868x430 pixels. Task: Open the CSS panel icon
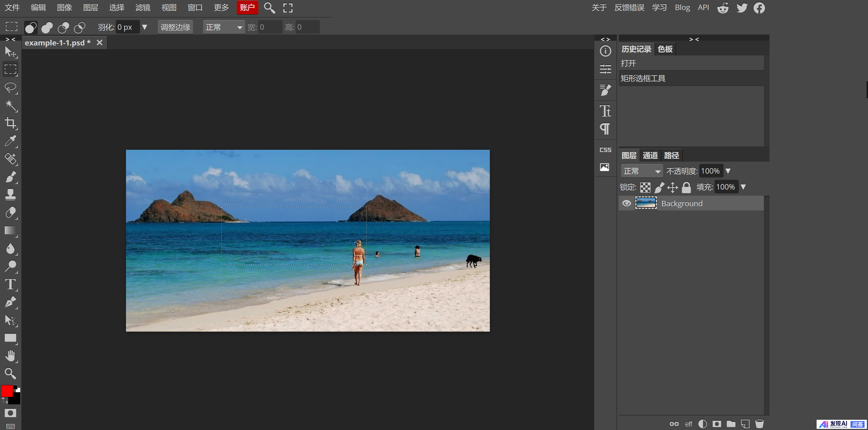pos(605,150)
